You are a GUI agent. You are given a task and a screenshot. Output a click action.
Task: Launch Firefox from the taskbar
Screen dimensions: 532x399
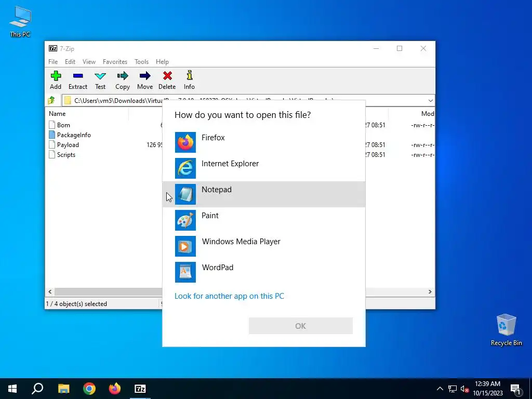pyautogui.click(x=115, y=389)
